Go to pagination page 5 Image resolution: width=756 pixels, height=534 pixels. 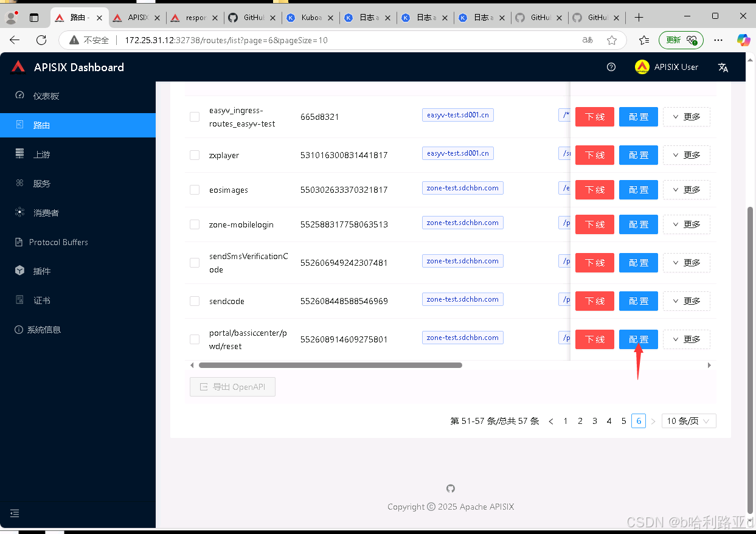624,421
